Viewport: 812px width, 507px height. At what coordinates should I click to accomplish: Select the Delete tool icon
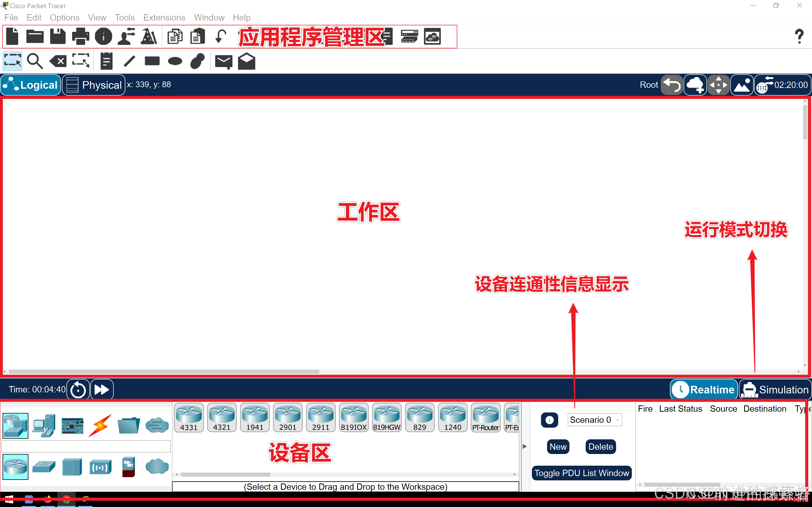[58, 61]
